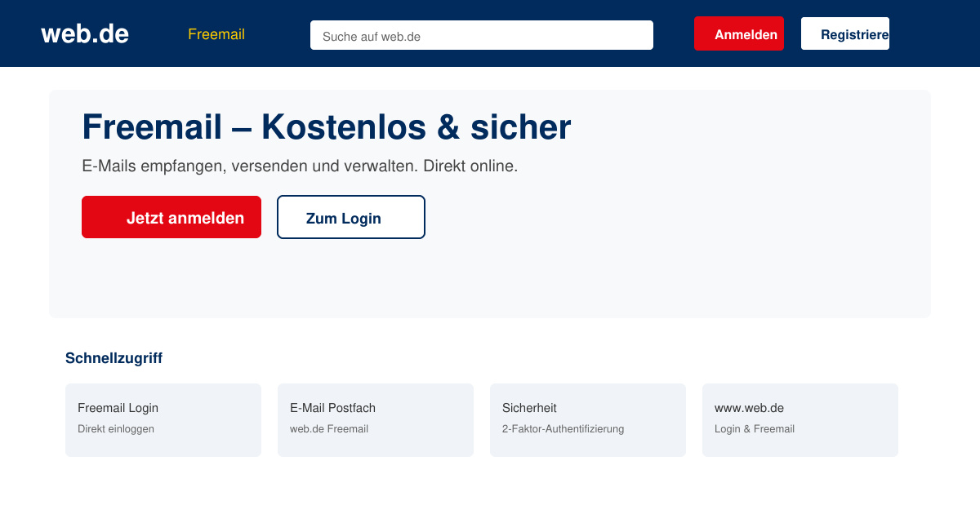The image size is (980, 514).
Task: Open the Sicherheit quick access card
Action: coord(588,420)
